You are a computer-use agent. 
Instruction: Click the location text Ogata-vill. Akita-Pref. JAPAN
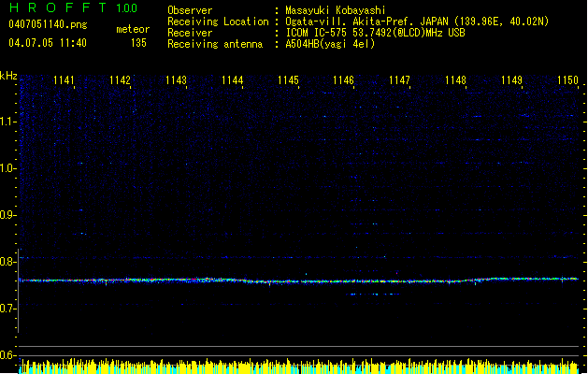click(x=368, y=22)
